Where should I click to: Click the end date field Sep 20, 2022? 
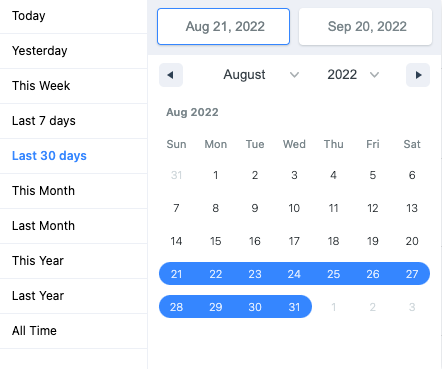coord(365,26)
